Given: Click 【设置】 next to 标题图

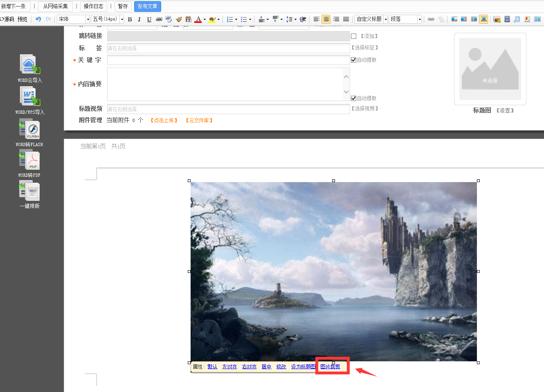Looking at the screenshot, I should point(505,110).
